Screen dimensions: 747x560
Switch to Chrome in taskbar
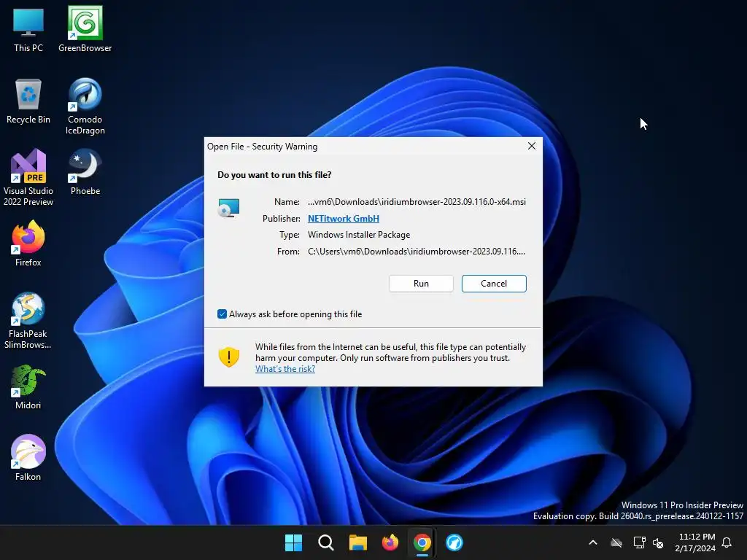tap(422, 542)
